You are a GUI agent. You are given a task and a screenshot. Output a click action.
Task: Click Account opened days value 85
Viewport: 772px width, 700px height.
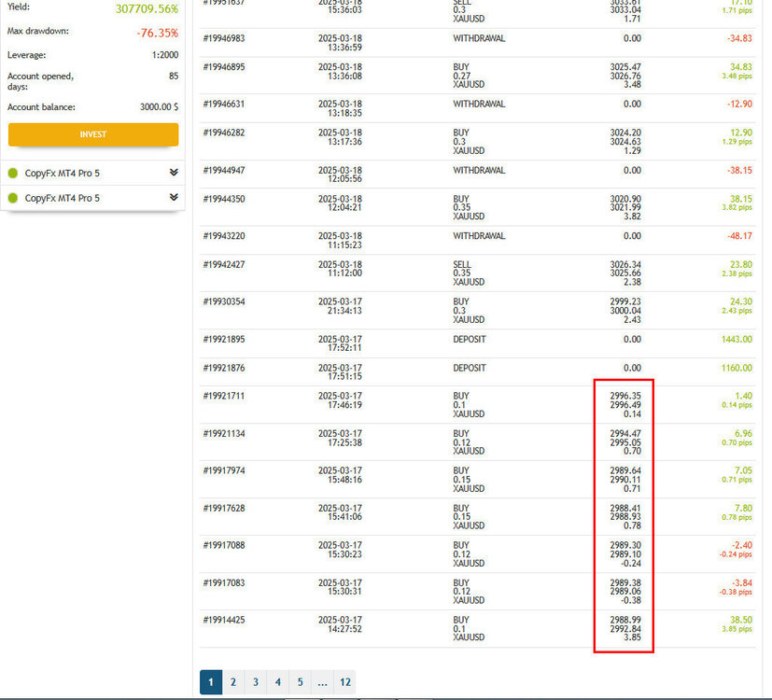click(174, 76)
